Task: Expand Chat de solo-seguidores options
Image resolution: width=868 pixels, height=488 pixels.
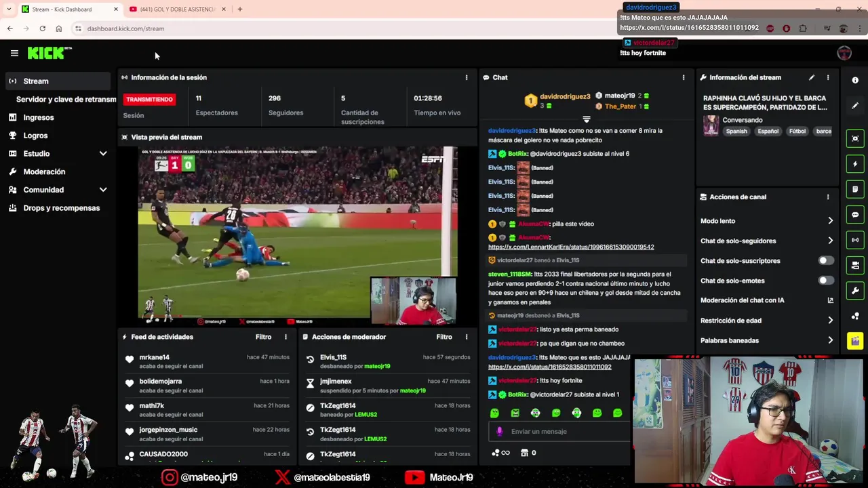Action: pyautogui.click(x=830, y=241)
